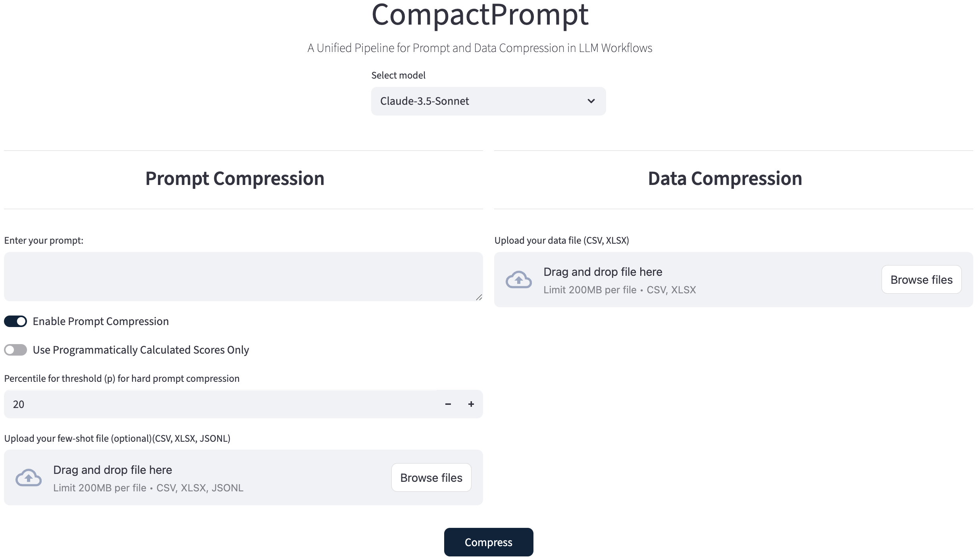
Task: Click the Compress button
Action: point(488,542)
